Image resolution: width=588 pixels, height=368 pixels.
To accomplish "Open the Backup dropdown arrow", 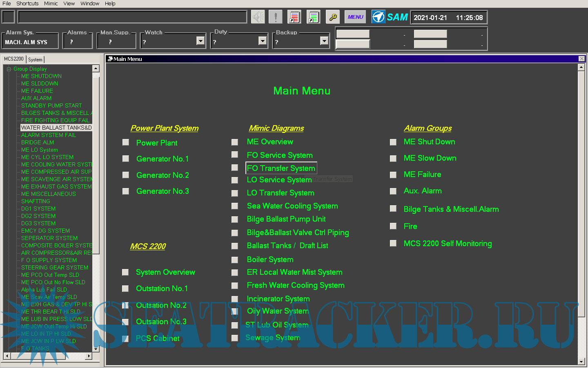I will [x=324, y=41].
